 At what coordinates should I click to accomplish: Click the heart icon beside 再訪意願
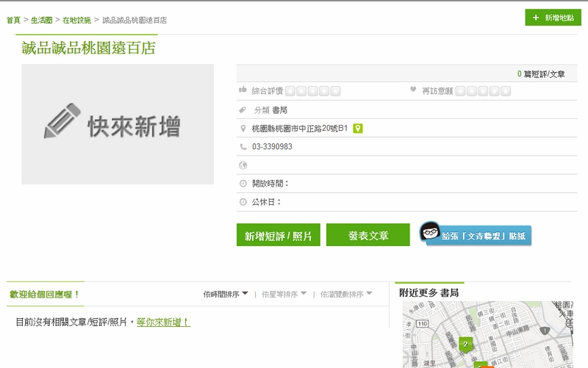coord(413,90)
